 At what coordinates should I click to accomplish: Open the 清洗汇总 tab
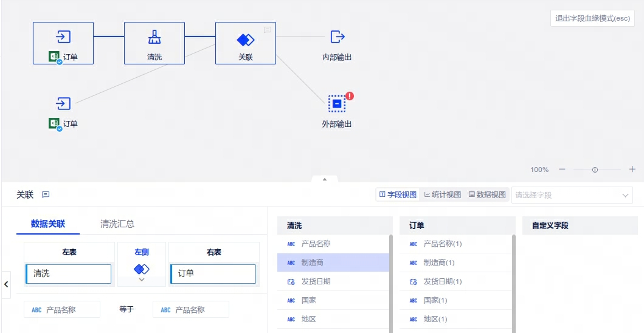[117, 224]
